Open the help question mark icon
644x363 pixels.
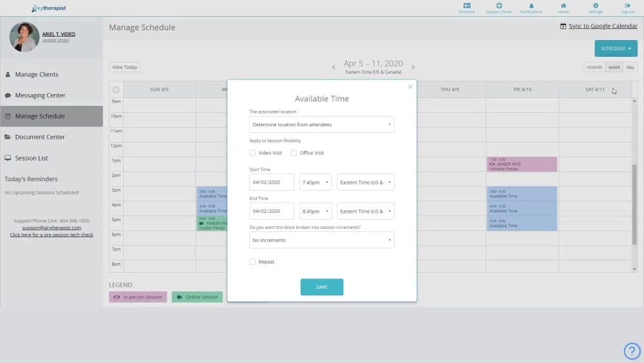tap(632, 351)
